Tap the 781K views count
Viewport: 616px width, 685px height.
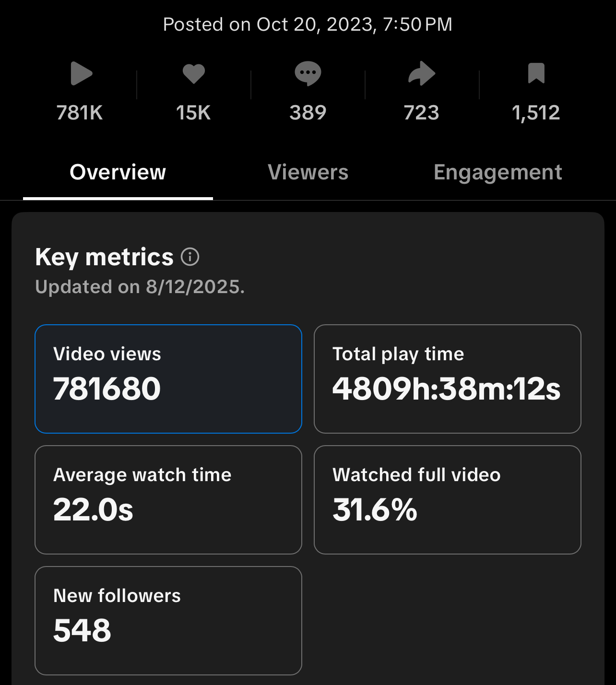[80, 113]
